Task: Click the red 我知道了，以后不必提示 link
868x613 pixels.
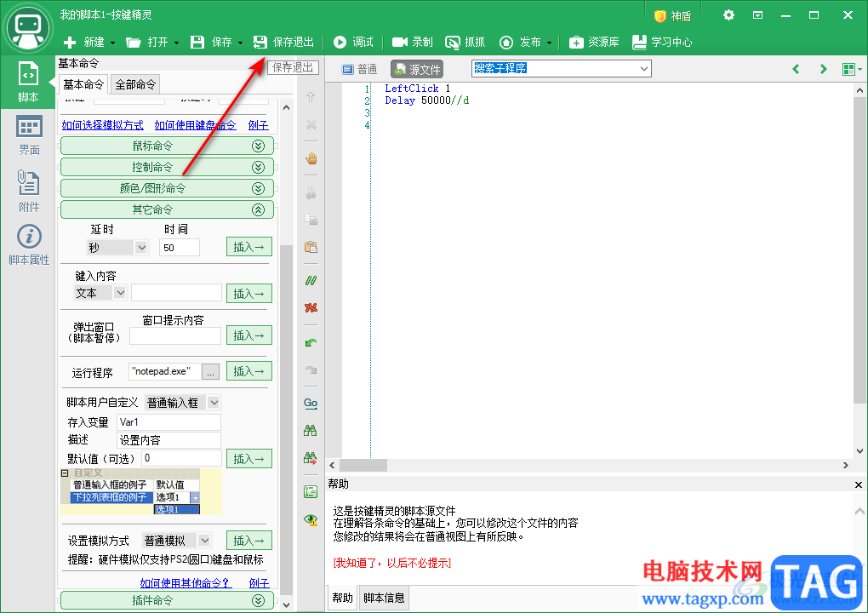Action: click(x=392, y=563)
